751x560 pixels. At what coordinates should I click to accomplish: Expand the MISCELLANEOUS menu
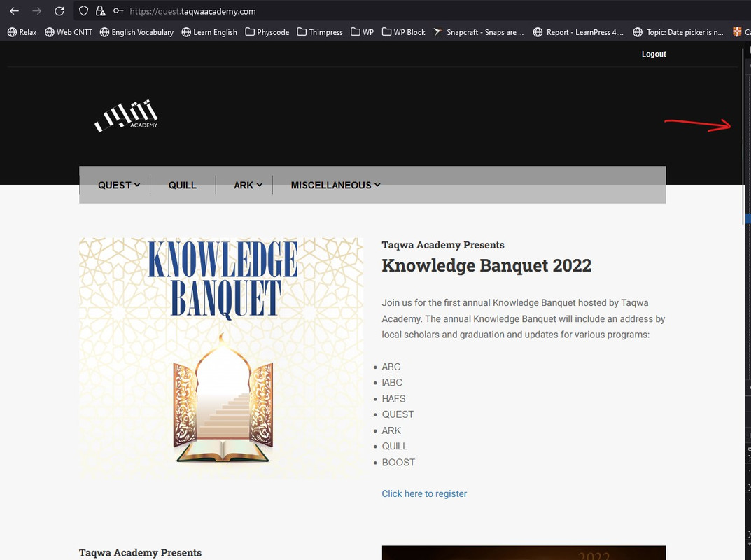tap(335, 185)
